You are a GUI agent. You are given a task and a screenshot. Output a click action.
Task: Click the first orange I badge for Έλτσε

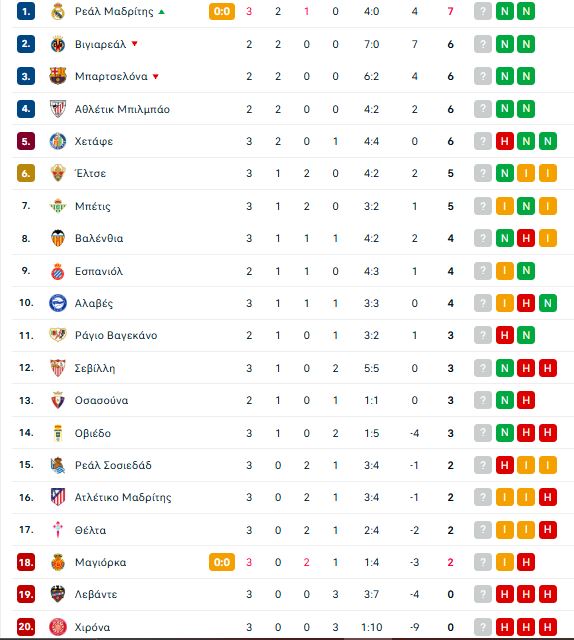(x=526, y=173)
